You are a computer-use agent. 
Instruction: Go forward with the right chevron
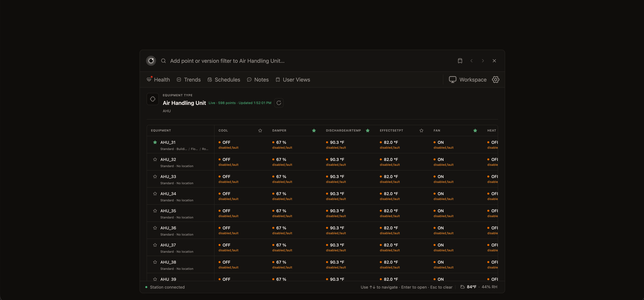[483, 61]
